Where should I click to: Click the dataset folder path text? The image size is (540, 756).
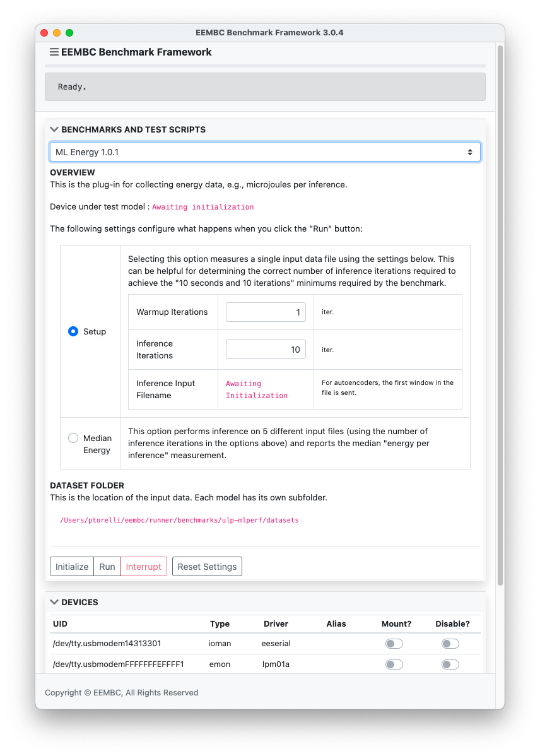click(179, 520)
